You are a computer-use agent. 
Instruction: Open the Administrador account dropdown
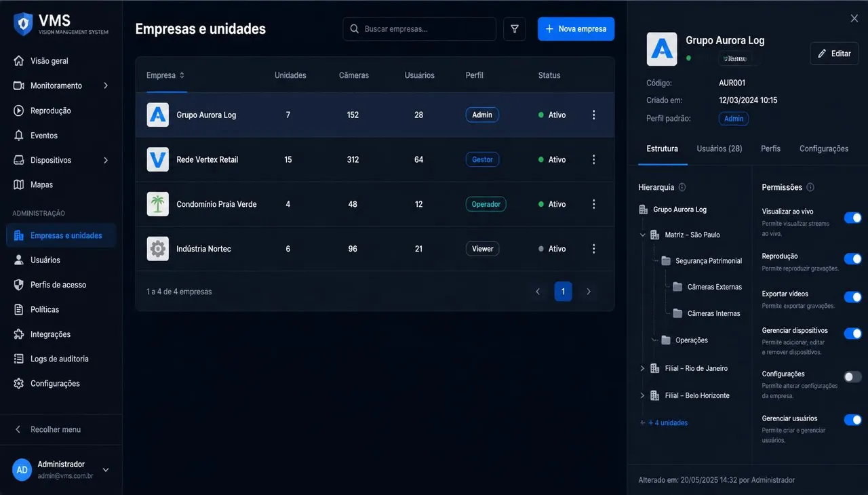(x=106, y=470)
